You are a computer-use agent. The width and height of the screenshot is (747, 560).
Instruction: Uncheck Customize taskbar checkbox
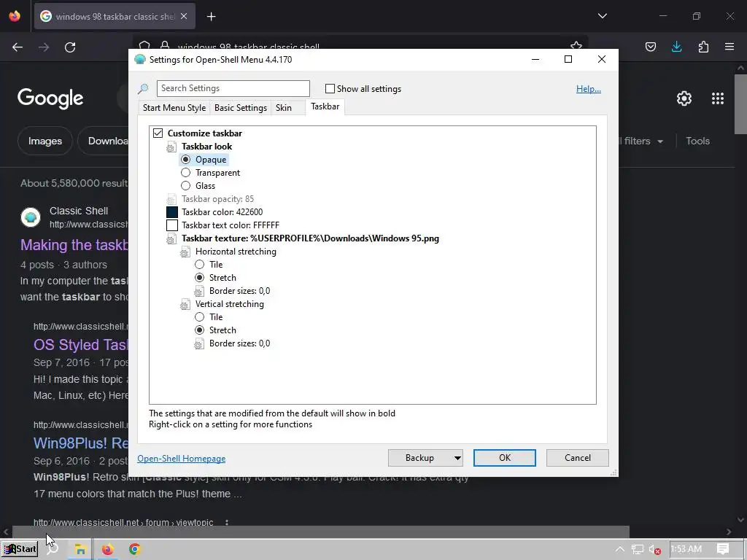coord(158,133)
